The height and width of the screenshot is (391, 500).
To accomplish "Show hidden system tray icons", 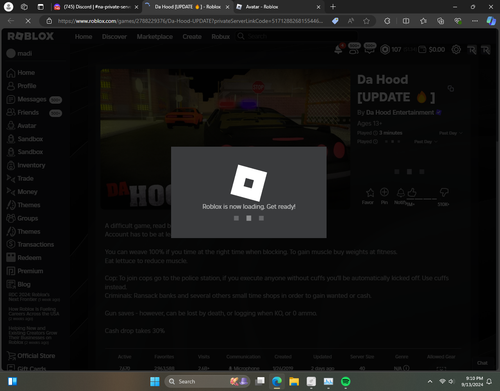I will pyautogui.click(x=430, y=381).
